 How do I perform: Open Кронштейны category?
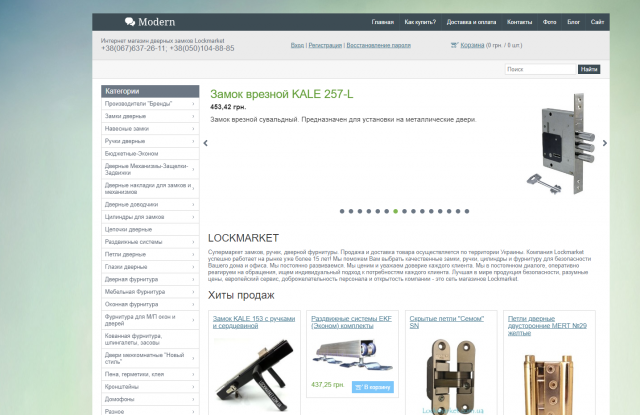pyautogui.click(x=150, y=386)
